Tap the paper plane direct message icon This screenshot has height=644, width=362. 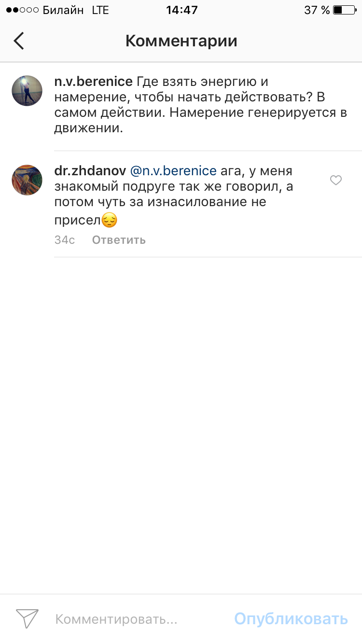pyautogui.click(x=27, y=618)
